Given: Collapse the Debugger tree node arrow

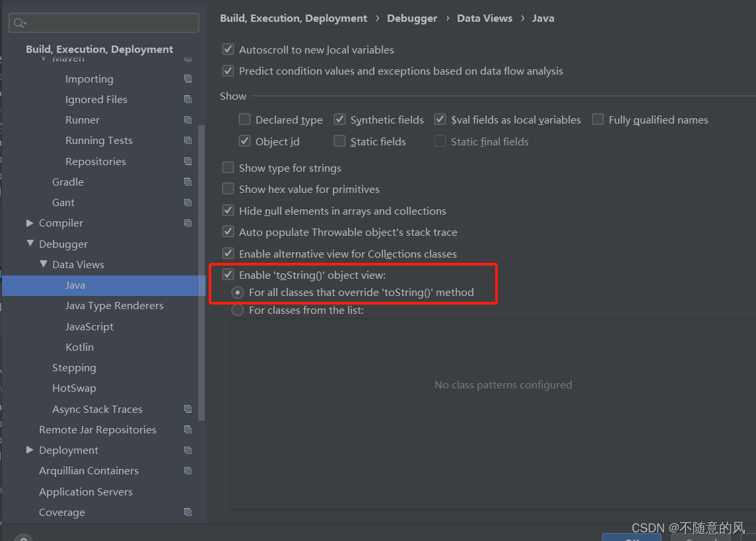Looking at the screenshot, I should pos(30,244).
